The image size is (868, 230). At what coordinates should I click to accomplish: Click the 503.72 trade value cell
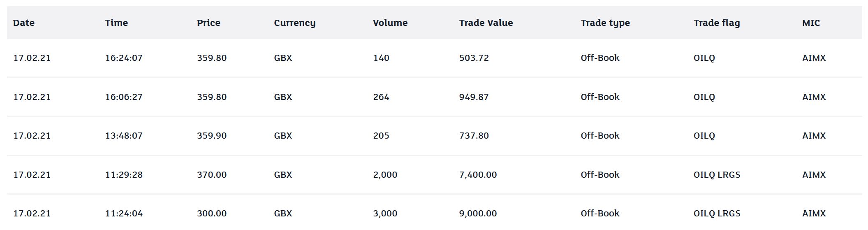click(474, 58)
